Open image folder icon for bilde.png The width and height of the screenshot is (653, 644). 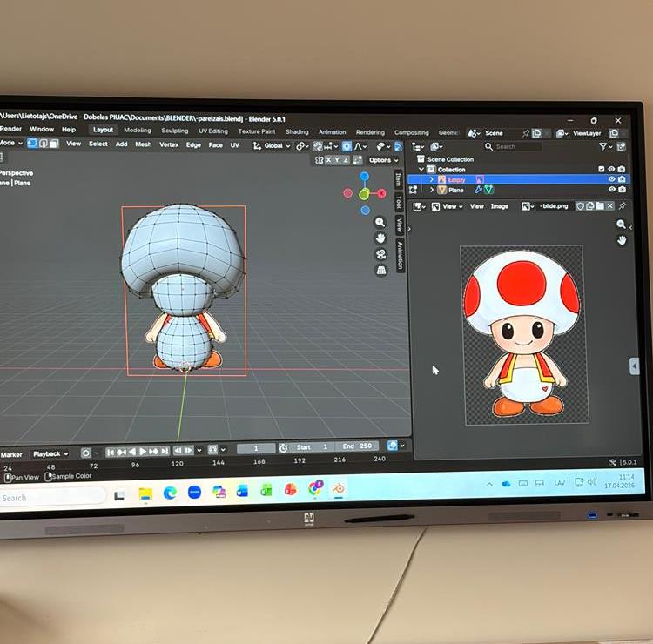(x=600, y=206)
